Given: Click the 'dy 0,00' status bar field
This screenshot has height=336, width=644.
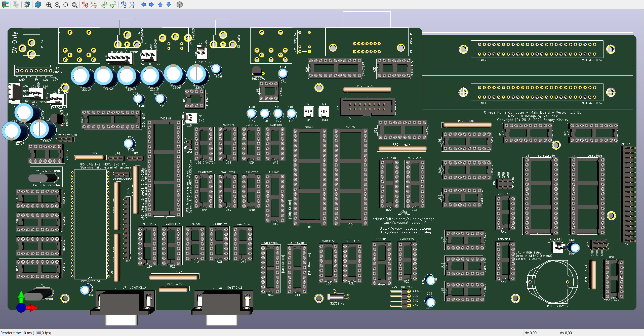Looking at the screenshot, I should point(566,333).
